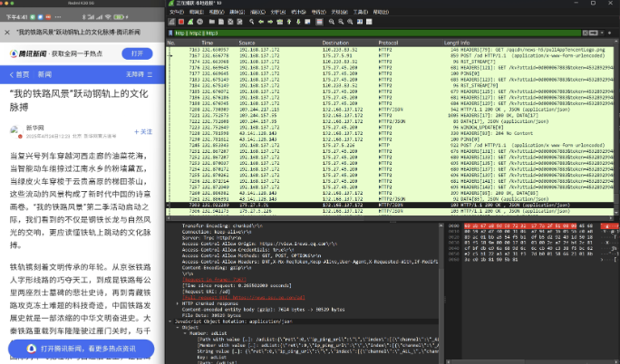This screenshot has width=620, height=364.
Task: Jump to the last packet with the down arrow
Action: tap(298, 22)
